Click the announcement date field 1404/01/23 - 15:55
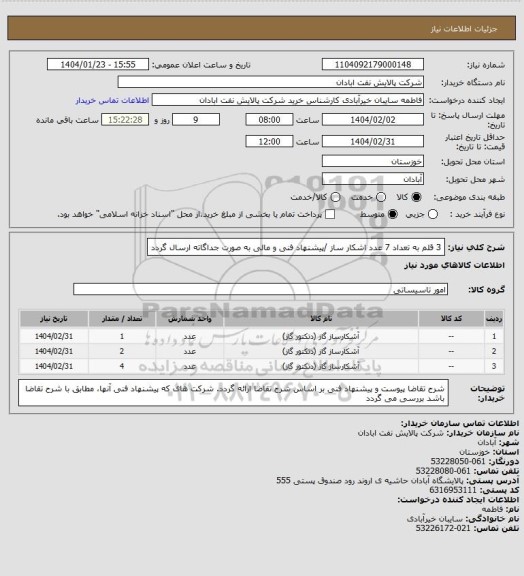Image resolution: width=524 pixels, height=576 pixels. (x=98, y=64)
